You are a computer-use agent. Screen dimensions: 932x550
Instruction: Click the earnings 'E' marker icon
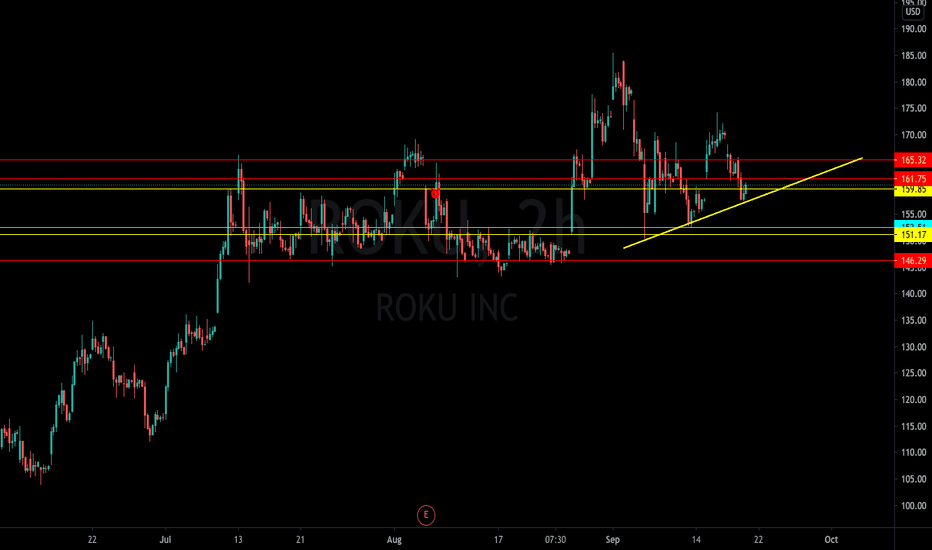pyautogui.click(x=426, y=515)
